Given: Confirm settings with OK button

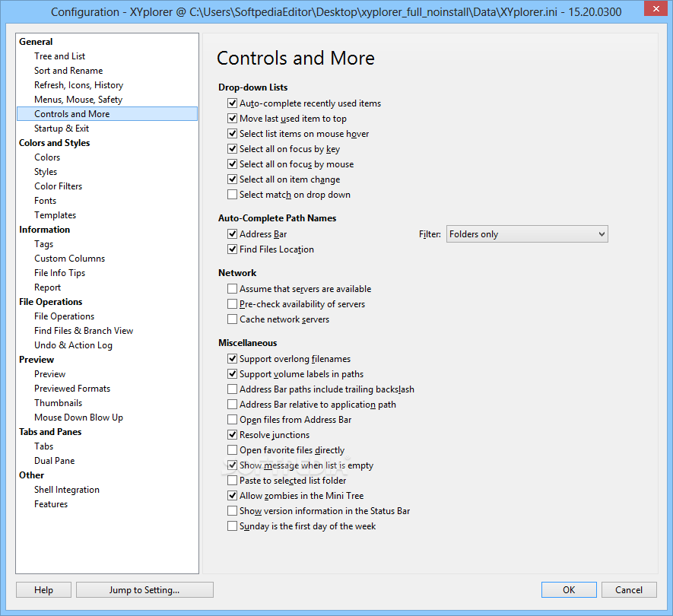Looking at the screenshot, I should [569, 590].
